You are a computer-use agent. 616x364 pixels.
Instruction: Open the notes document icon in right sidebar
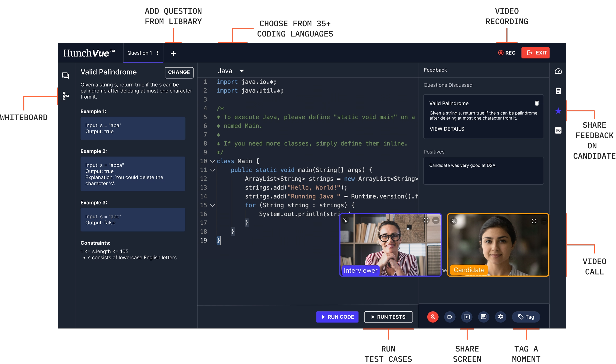point(558,91)
